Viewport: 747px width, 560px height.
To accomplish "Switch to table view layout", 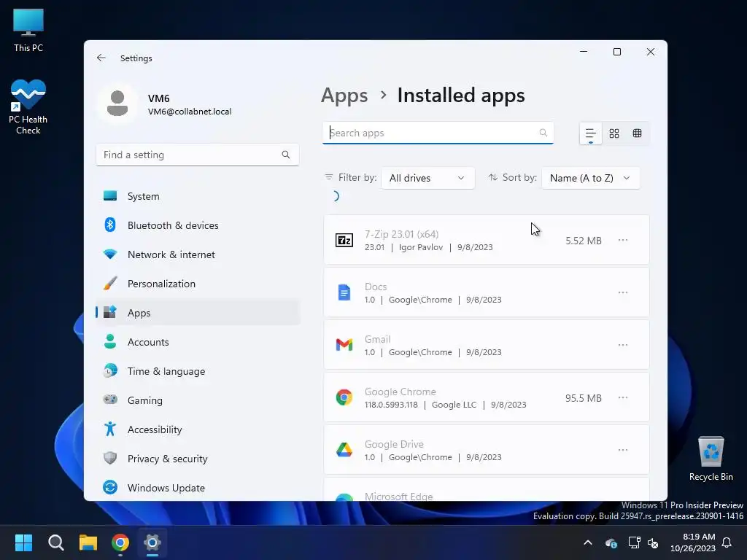I will [637, 133].
